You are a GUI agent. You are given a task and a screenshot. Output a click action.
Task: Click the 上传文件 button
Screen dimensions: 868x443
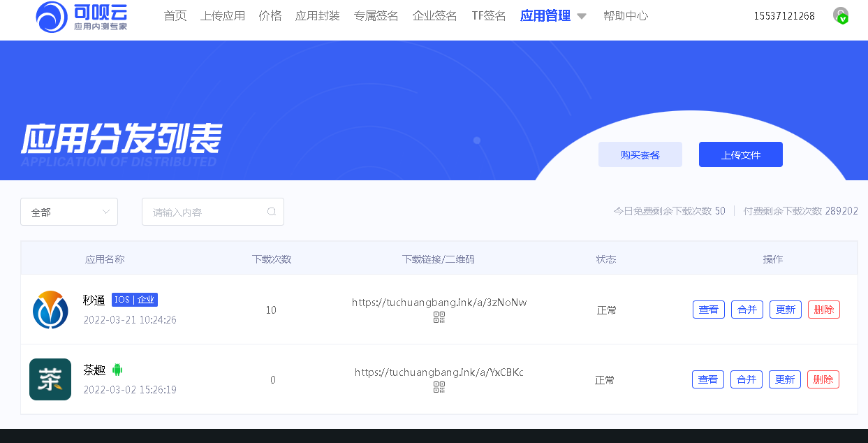pos(740,154)
